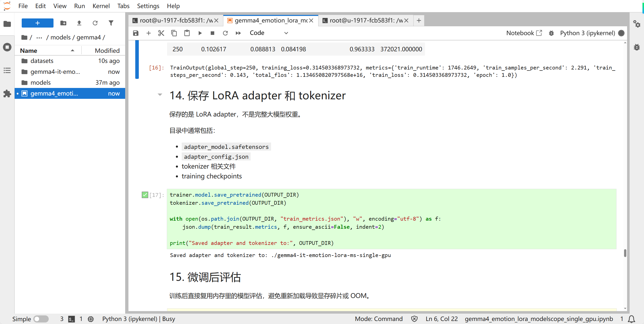Toggle Simple interface mode switch
Viewport: 644px width, 324px height.
[x=41, y=319]
